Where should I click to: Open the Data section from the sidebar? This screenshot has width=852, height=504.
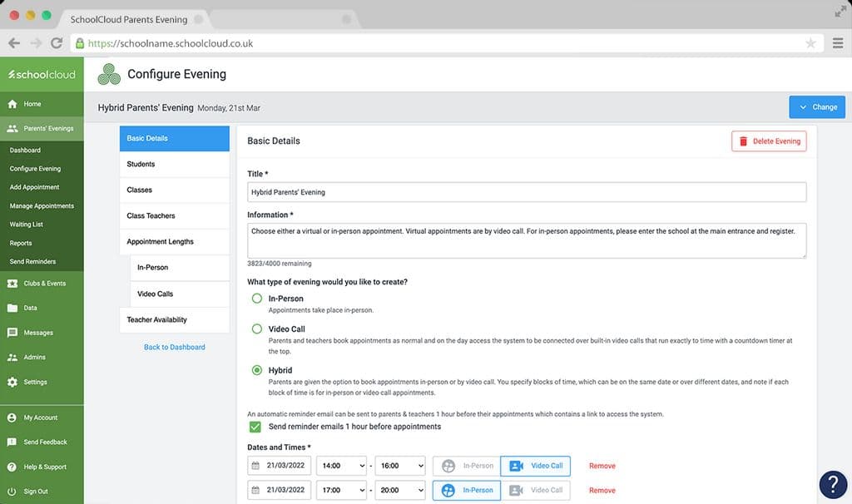(11, 308)
